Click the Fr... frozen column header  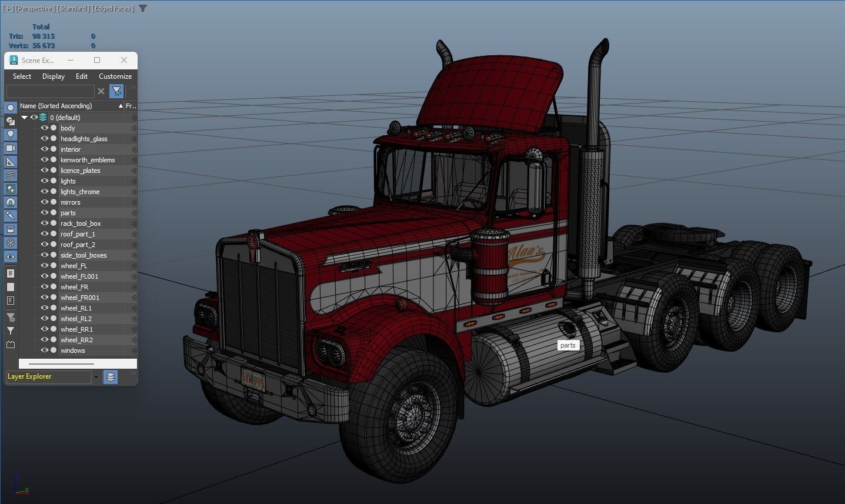[131, 106]
